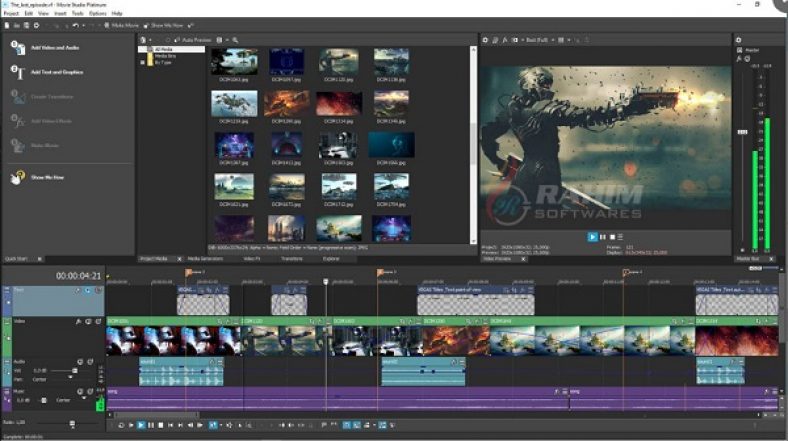
Task: Click the Add Text and Graphics icon
Action: 17,72
